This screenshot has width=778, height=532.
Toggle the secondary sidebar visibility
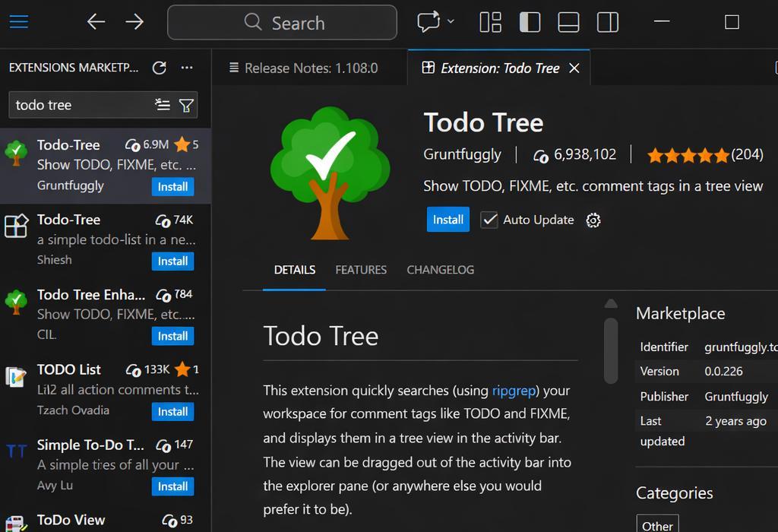(608, 22)
